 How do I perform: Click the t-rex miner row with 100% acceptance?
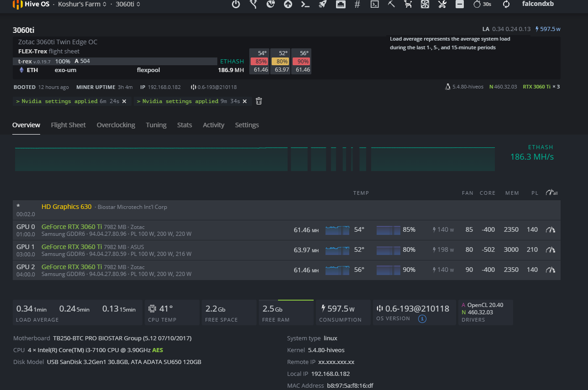[x=115, y=61]
